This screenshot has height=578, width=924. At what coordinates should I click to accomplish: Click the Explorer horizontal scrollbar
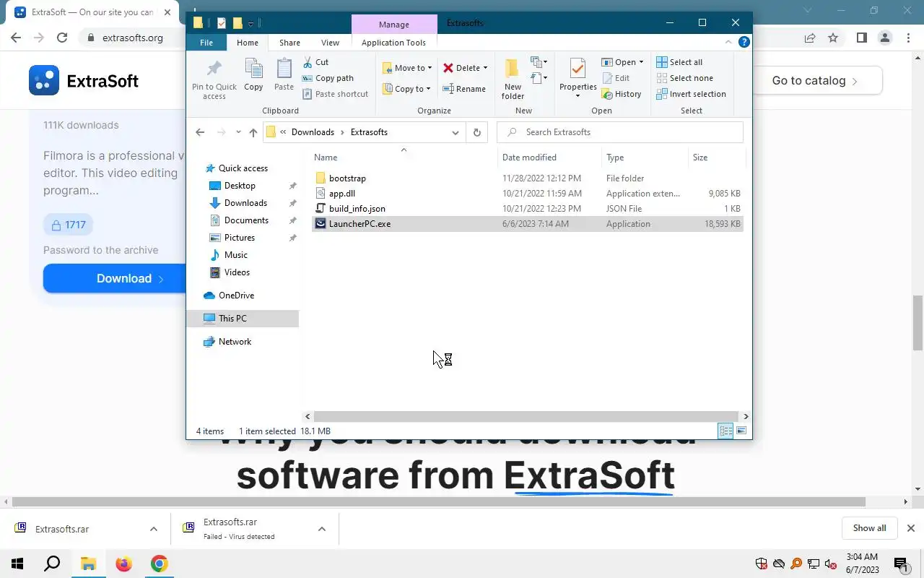point(526,416)
